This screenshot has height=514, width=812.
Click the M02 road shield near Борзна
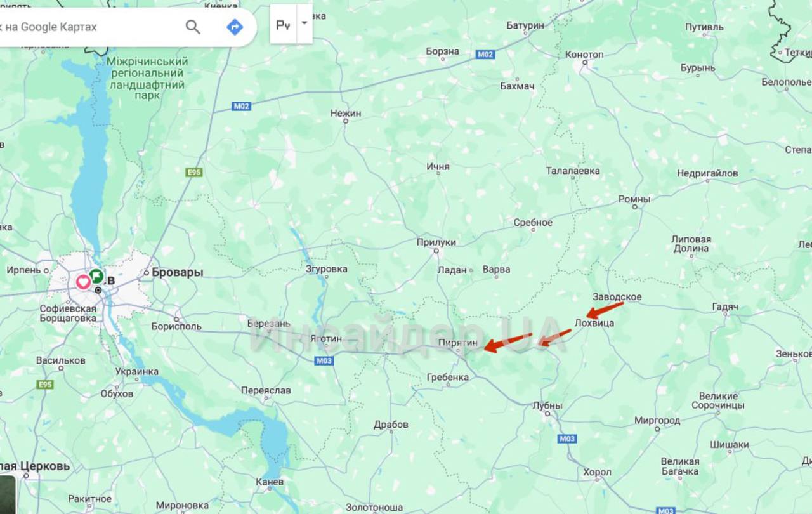coord(485,55)
